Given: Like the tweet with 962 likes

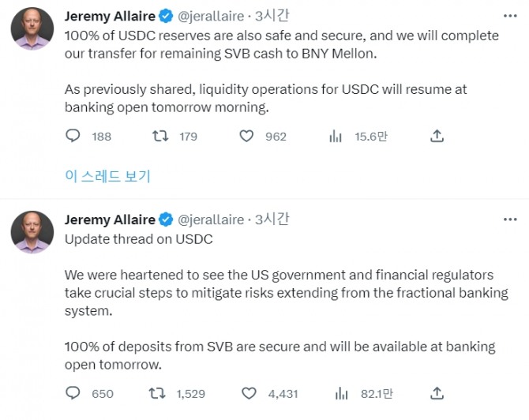Looking at the screenshot, I should tap(246, 136).
